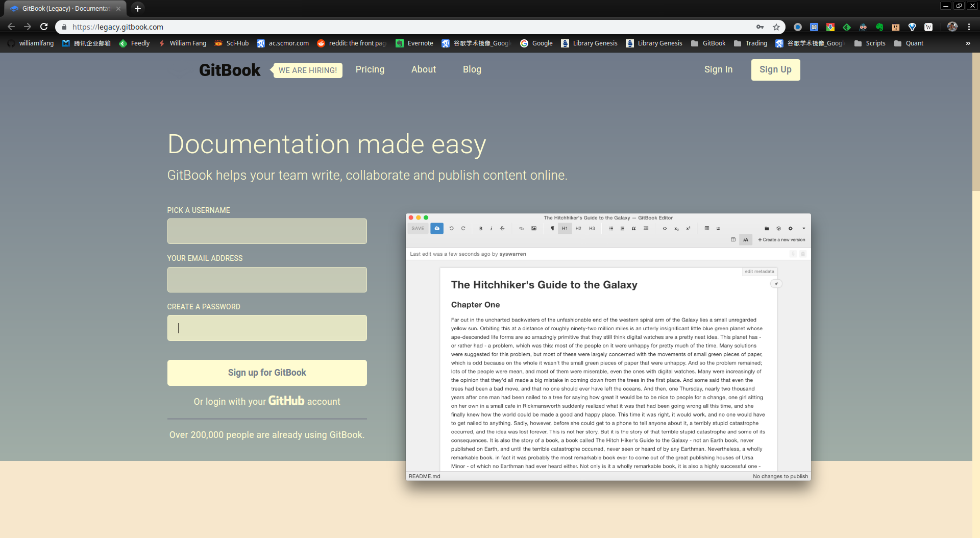The width and height of the screenshot is (980, 538).
Task: Open the orange square face extension
Action: (896, 27)
